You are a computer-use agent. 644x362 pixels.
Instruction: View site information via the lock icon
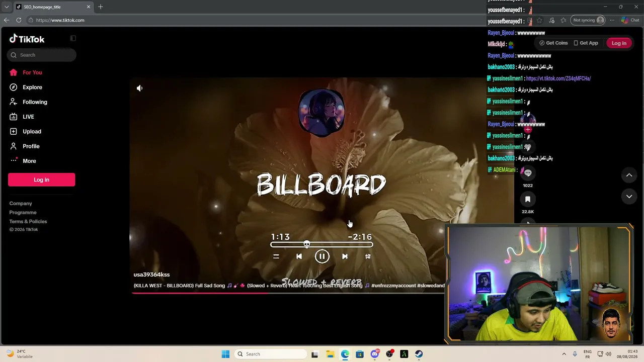tap(31, 20)
